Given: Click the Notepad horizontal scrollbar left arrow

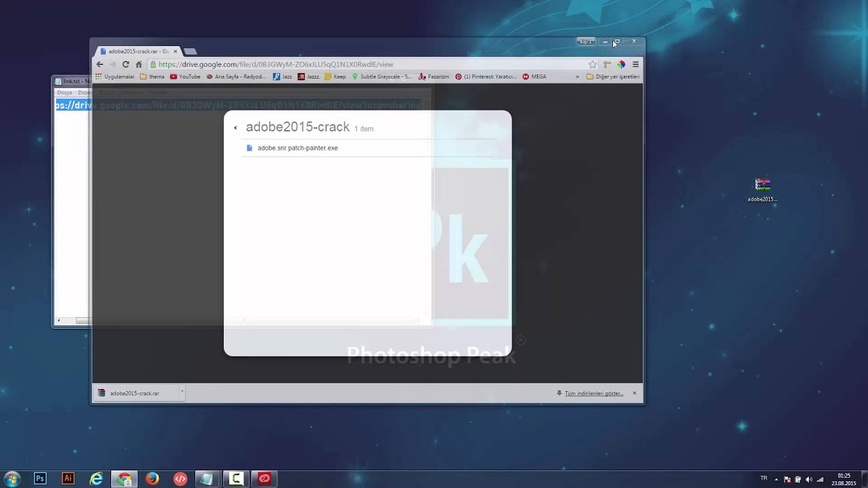Looking at the screenshot, I should [59, 321].
